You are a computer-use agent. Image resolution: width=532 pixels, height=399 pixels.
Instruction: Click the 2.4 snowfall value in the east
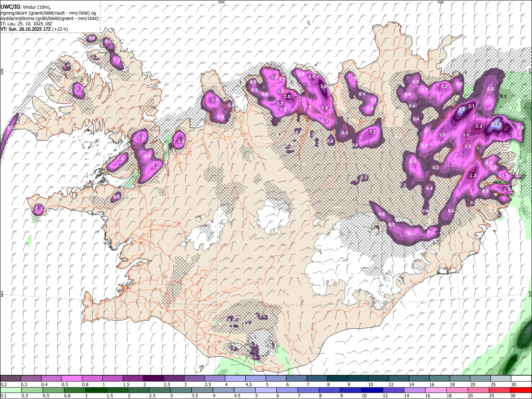tap(479, 127)
